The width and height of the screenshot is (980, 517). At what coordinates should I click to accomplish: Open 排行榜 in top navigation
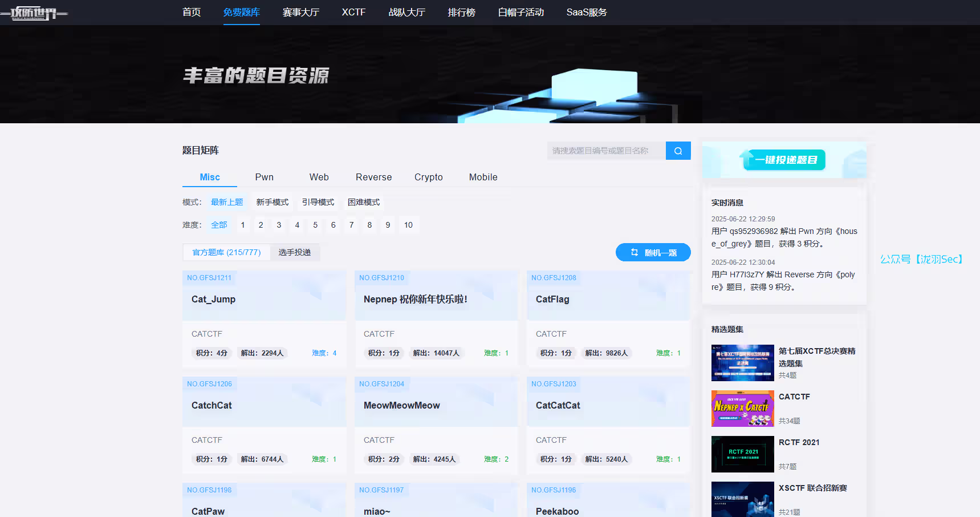461,12
